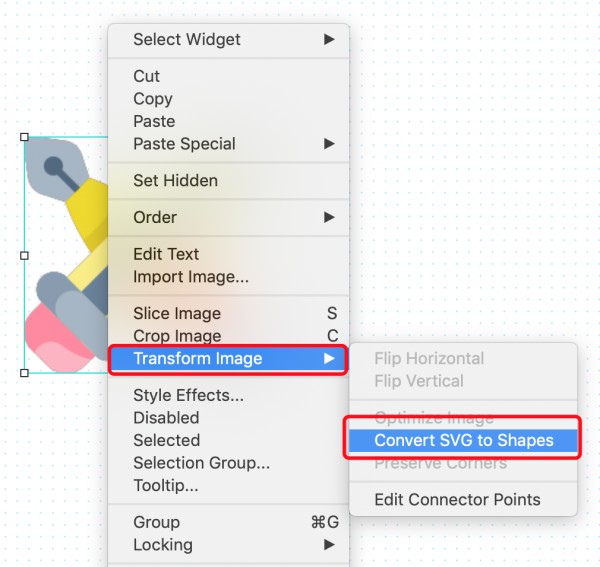Open Import Image dialog
Viewport: 600px width, 567px height.
228,277
